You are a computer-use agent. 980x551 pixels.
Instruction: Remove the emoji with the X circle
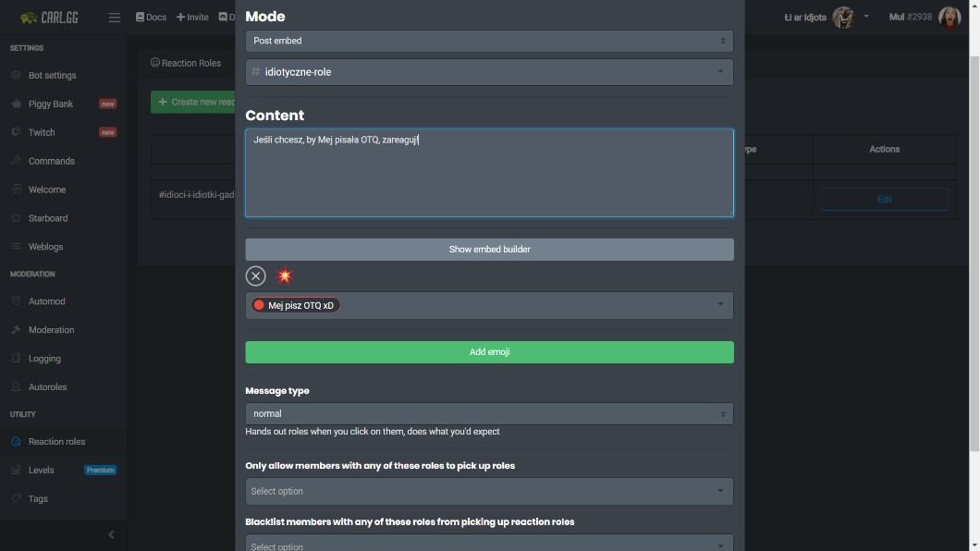coord(256,275)
